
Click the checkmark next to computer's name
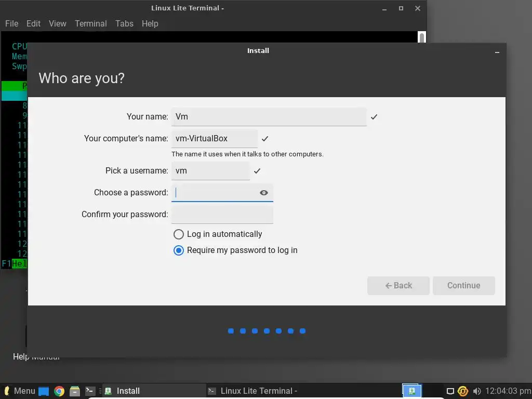pyautogui.click(x=265, y=138)
